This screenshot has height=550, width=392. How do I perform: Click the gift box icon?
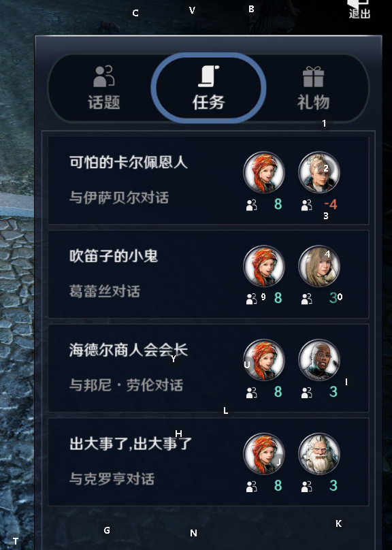313,76
